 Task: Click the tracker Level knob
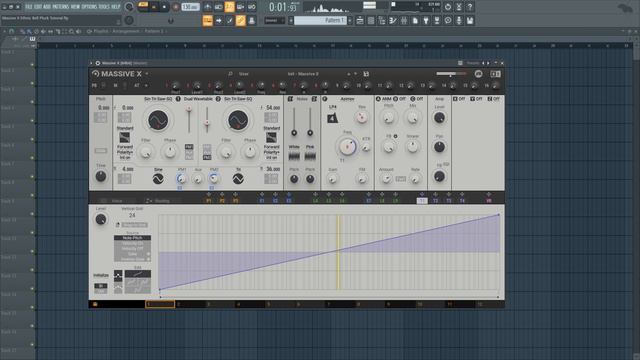101,220
